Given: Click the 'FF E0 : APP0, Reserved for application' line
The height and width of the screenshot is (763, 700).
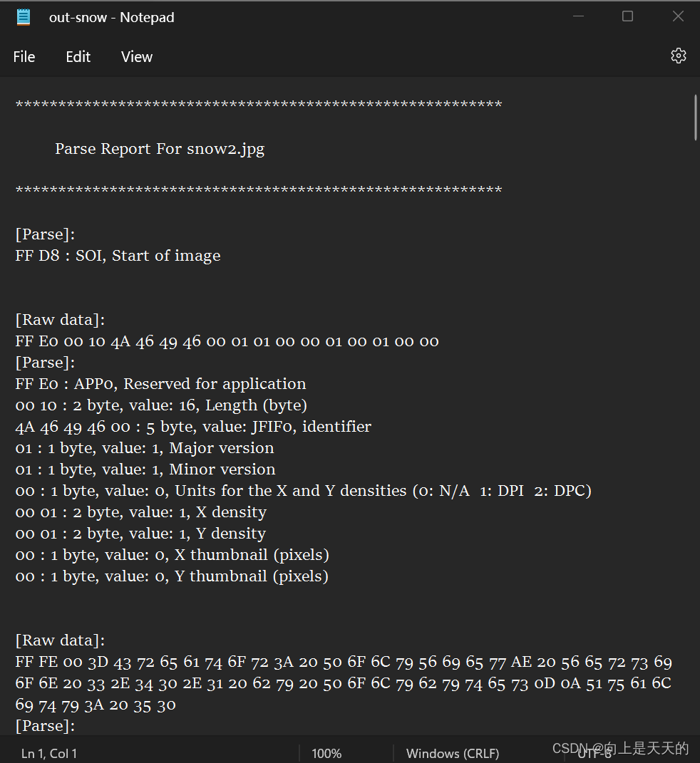Looking at the screenshot, I should click(x=160, y=384).
